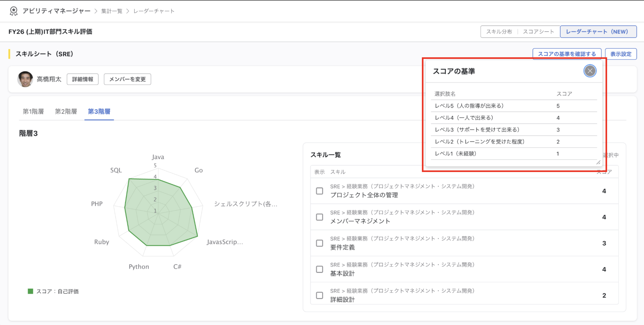The image size is (644, 325).
Task: Go to 集計一覧 in the breadcrumb
Action: pos(112,11)
